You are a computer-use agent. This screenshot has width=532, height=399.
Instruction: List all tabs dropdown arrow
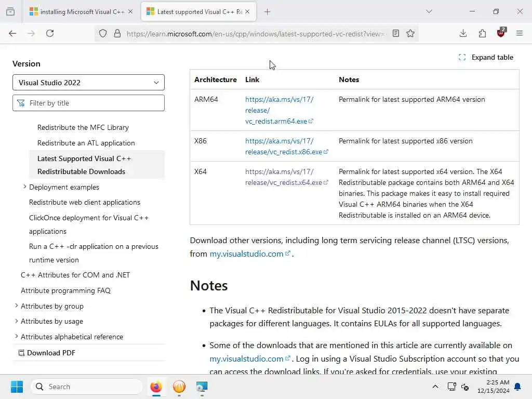[x=429, y=12]
